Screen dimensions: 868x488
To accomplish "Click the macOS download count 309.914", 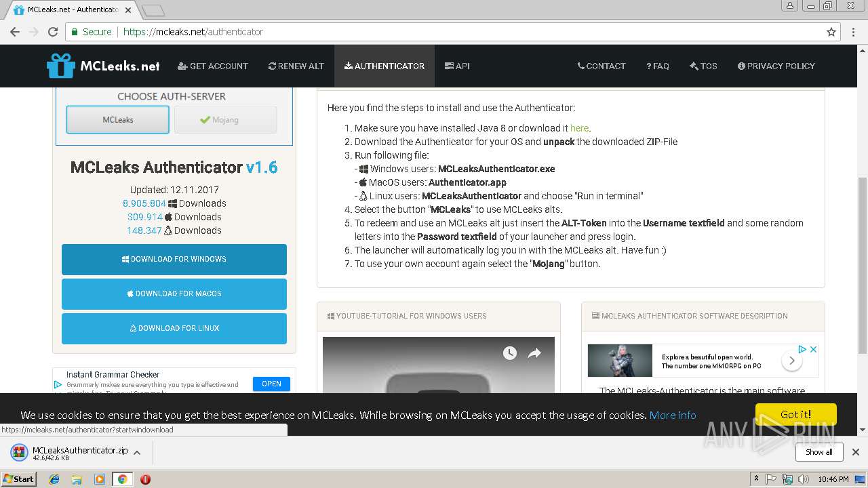I will [x=145, y=217].
